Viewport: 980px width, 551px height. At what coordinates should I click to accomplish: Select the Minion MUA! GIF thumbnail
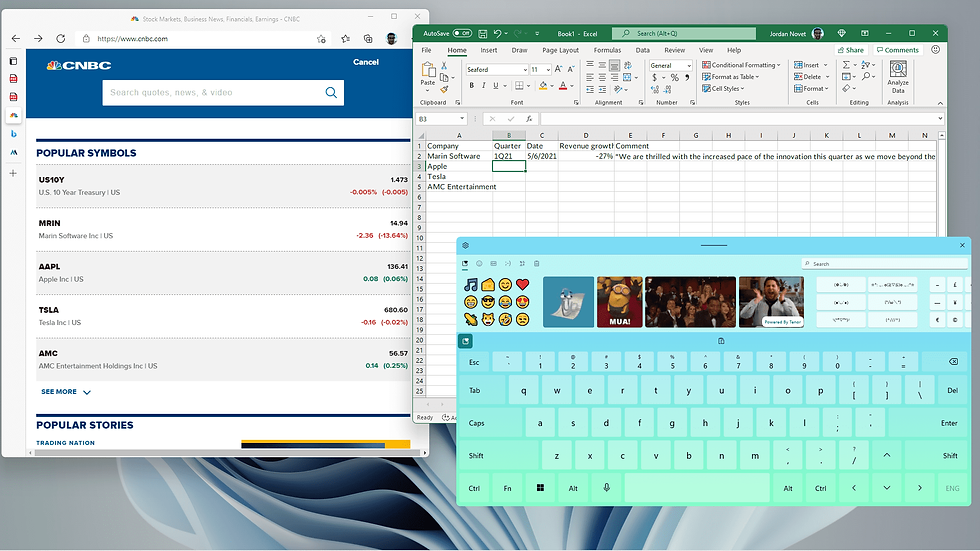(619, 302)
